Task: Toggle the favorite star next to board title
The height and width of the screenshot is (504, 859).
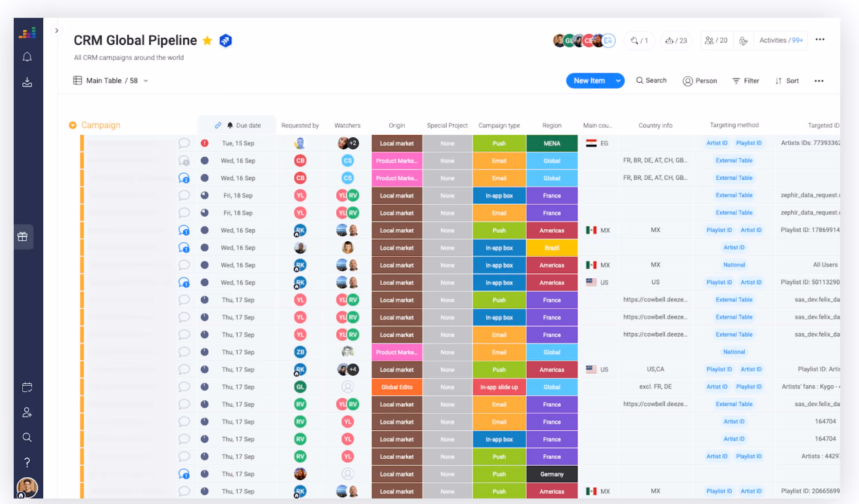Action: pyautogui.click(x=207, y=41)
